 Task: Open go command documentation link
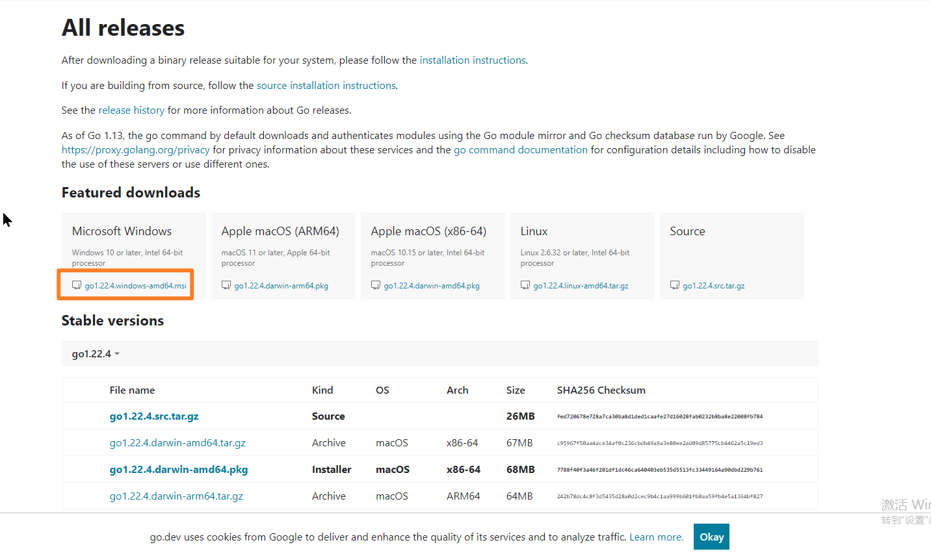point(521,149)
